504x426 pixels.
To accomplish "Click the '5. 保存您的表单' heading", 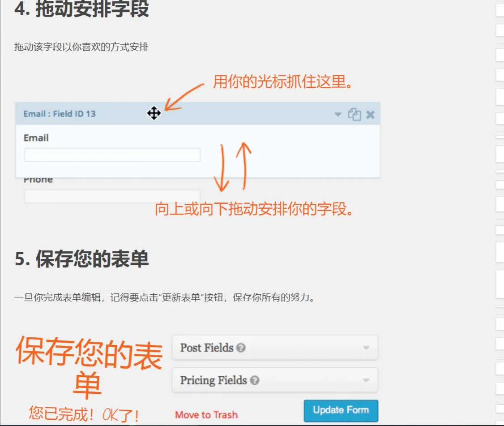I will click(81, 258).
